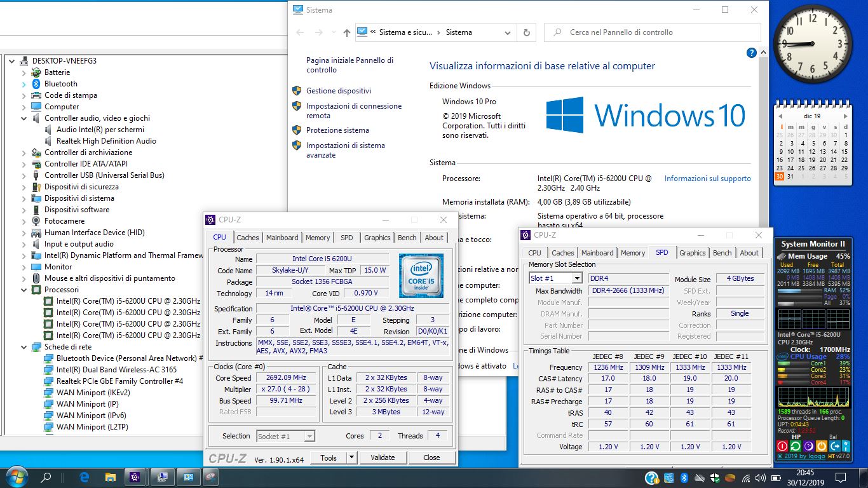Open Informazioni sul supporto link
Viewport: 868px width, 488px height.
pyautogui.click(x=708, y=179)
